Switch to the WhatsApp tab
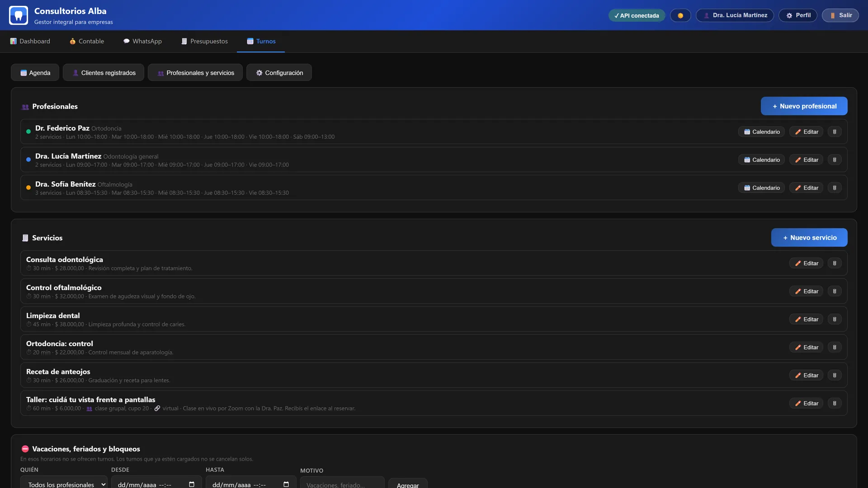 [142, 41]
